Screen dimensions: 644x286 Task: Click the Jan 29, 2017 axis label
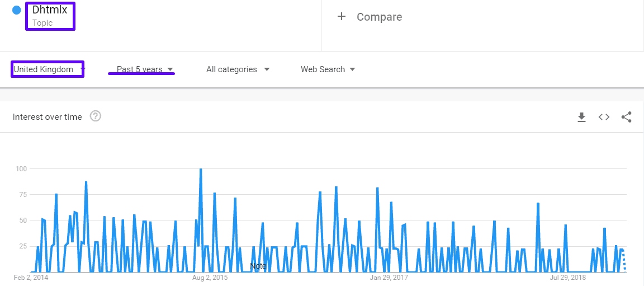[389, 278]
